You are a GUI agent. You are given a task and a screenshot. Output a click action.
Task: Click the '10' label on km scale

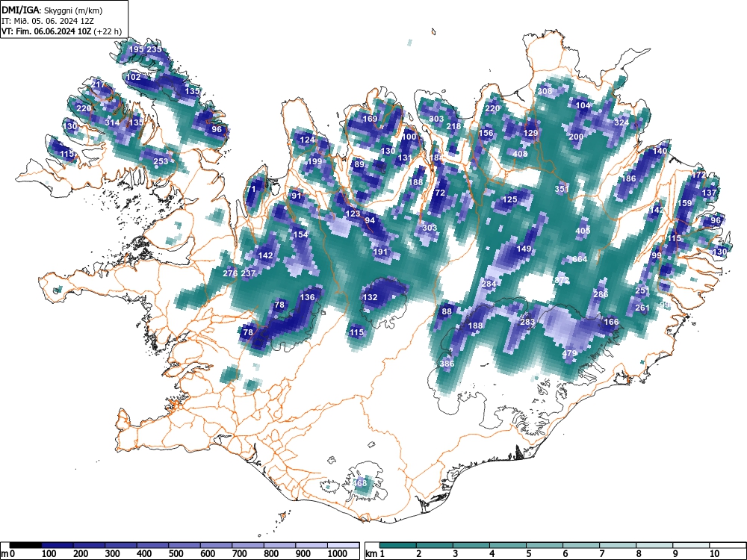(714, 554)
